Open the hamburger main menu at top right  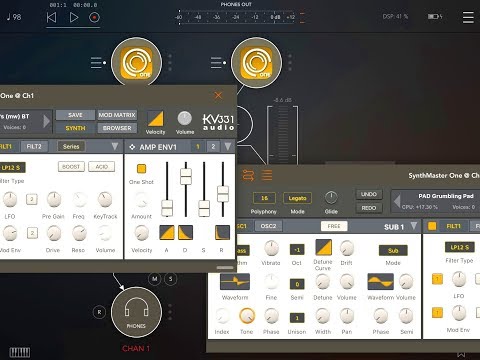point(468,17)
